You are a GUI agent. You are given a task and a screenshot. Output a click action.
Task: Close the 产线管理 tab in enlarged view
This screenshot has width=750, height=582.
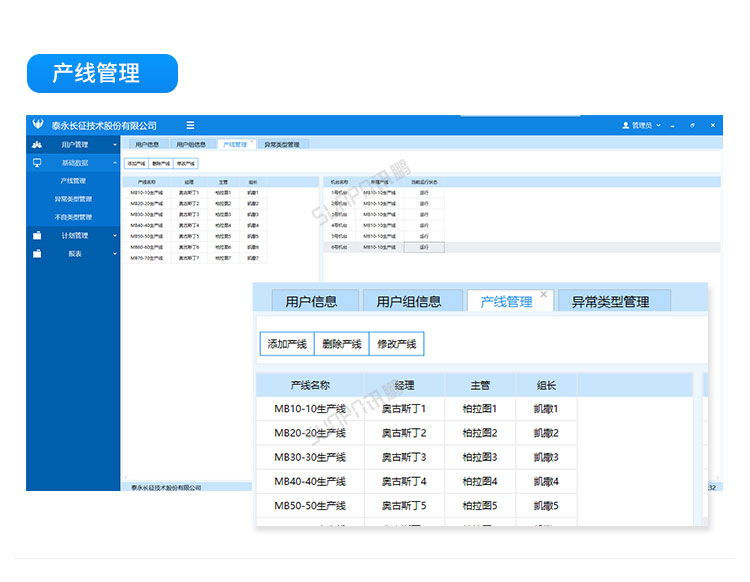[544, 295]
